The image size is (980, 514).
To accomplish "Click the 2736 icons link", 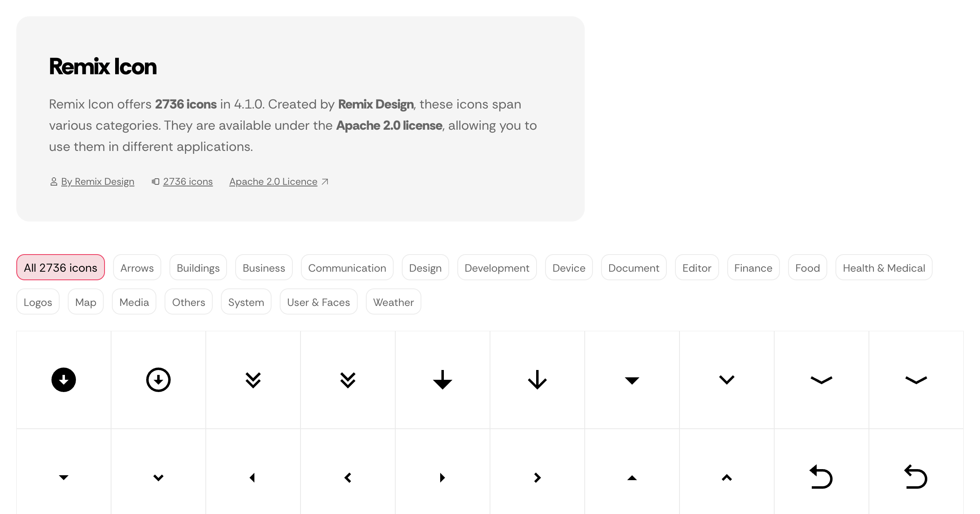I will click(x=188, y=182).
